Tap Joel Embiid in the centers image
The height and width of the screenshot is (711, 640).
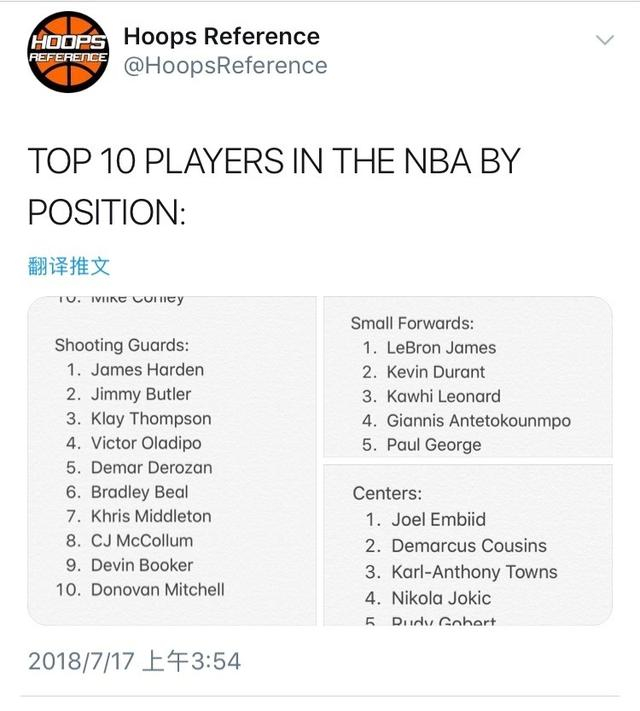coord(438,520)
